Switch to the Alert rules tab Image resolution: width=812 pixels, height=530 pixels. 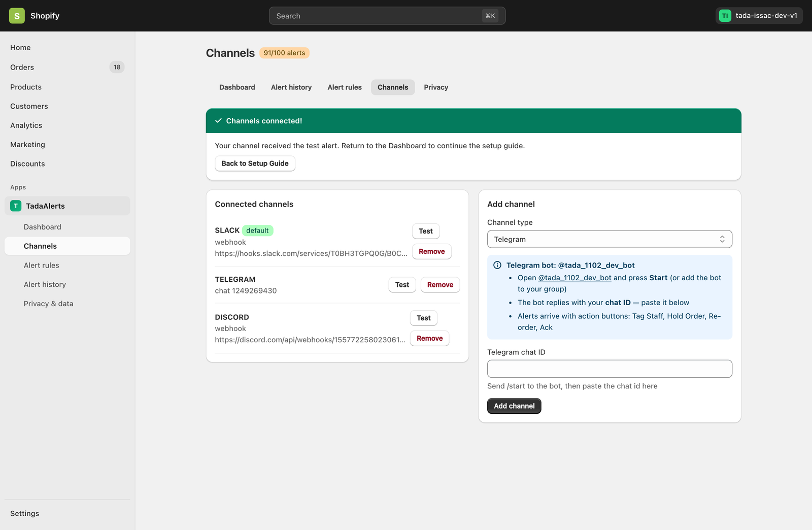coord(345,87)
